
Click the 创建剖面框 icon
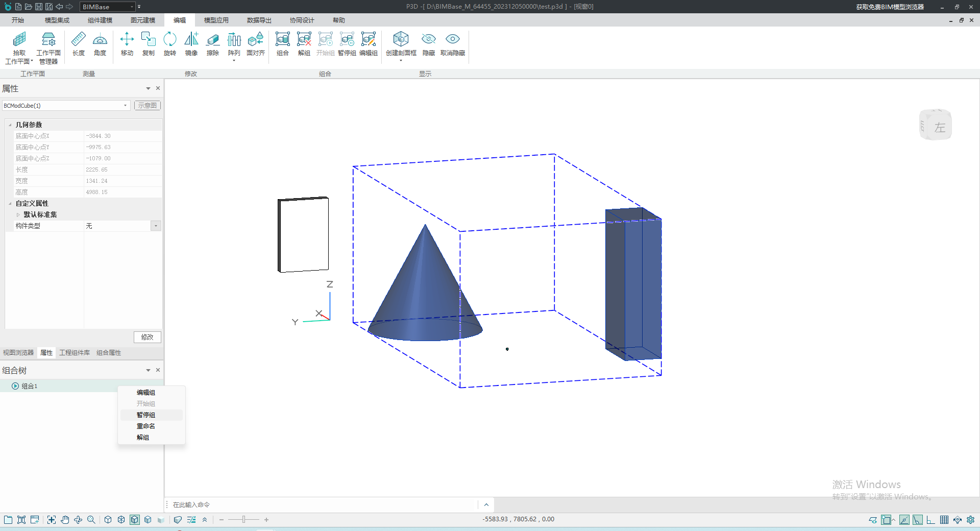[x=401, y=44]
